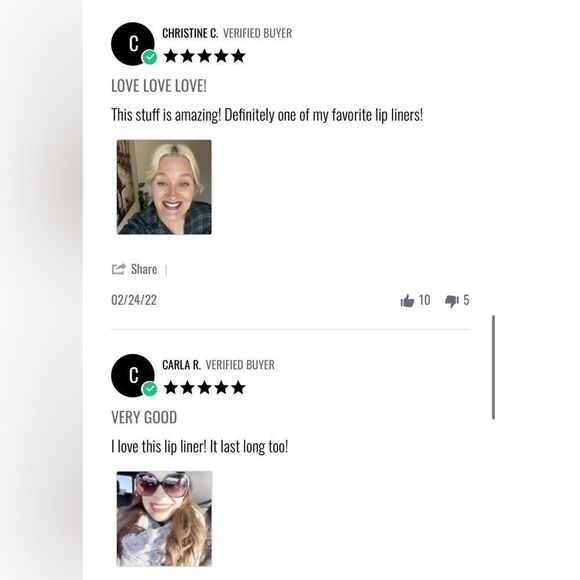
Task: Click the thumbs down icon on Christine's review
Action: (452, 301)
